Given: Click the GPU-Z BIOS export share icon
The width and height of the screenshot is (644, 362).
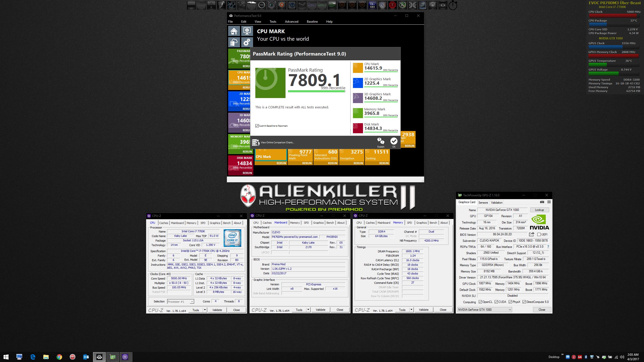Looking at the screenshot, I should [x=532, y=234].
